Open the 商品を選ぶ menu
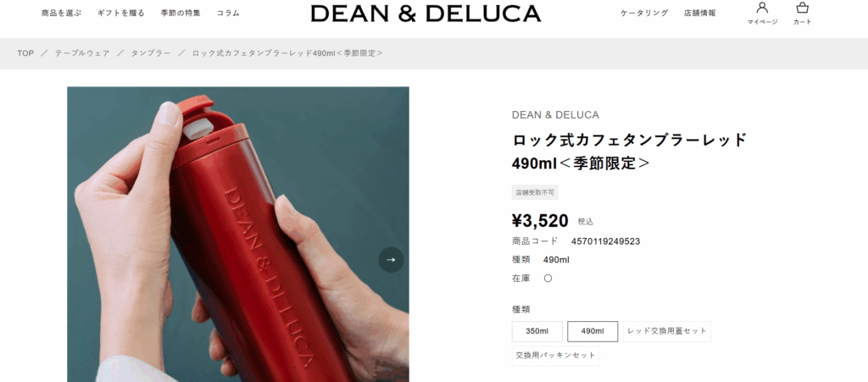868x382 pixels. click(x=61, y=13)
